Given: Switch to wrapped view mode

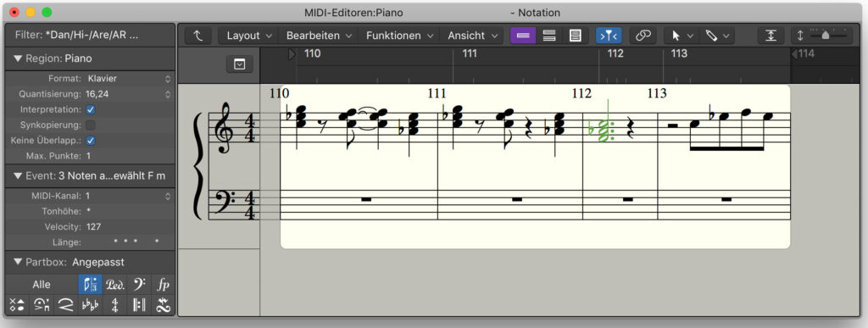Looking at the screenshot, I should click(x=549, y=36).
